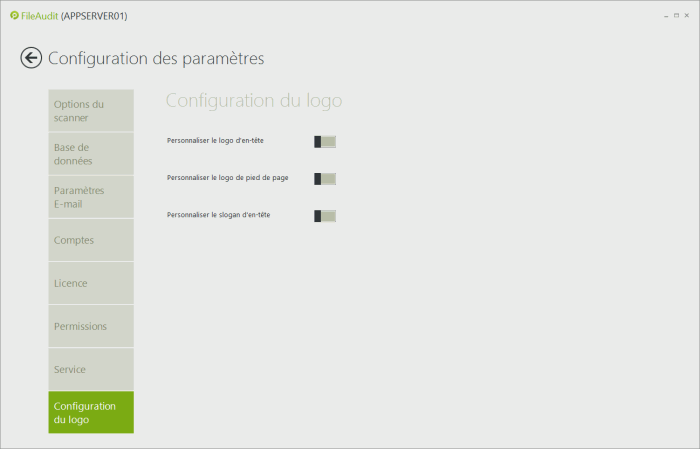
Task: Click the FileAudit logo in title bar
Action: tap(14, 16)
